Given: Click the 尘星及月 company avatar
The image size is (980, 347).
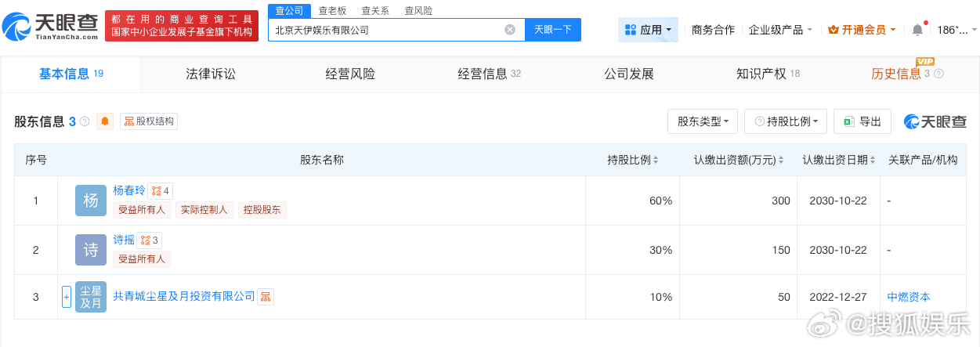Looking at the screenshot, I should 91,297.
